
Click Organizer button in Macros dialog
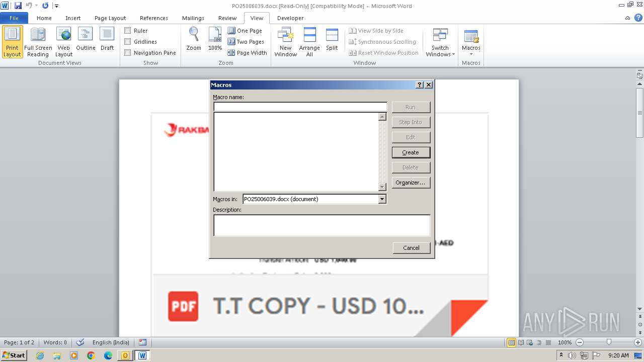click(x=411, y=183)
